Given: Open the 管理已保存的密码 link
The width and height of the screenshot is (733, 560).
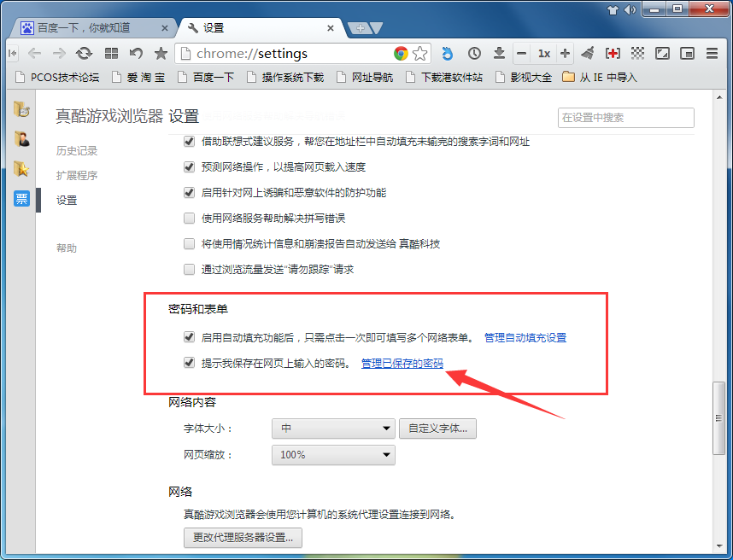Looking at the screenshot, I should 402,362.
